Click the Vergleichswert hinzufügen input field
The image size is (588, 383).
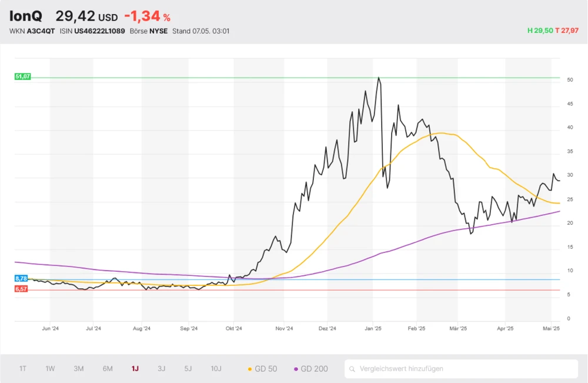pyautogui.click(x=465, y=369)
